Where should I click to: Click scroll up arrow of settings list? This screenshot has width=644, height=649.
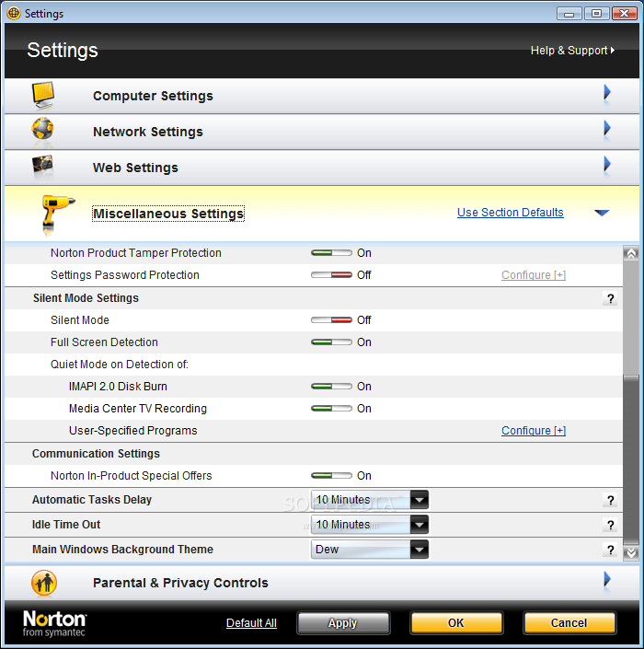coord(631,253)
